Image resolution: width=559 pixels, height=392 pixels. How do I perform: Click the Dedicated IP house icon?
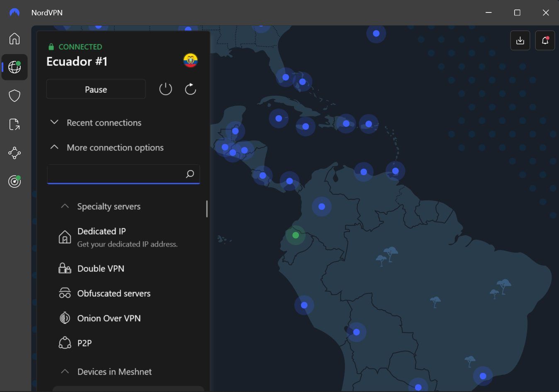click(65, 237)
